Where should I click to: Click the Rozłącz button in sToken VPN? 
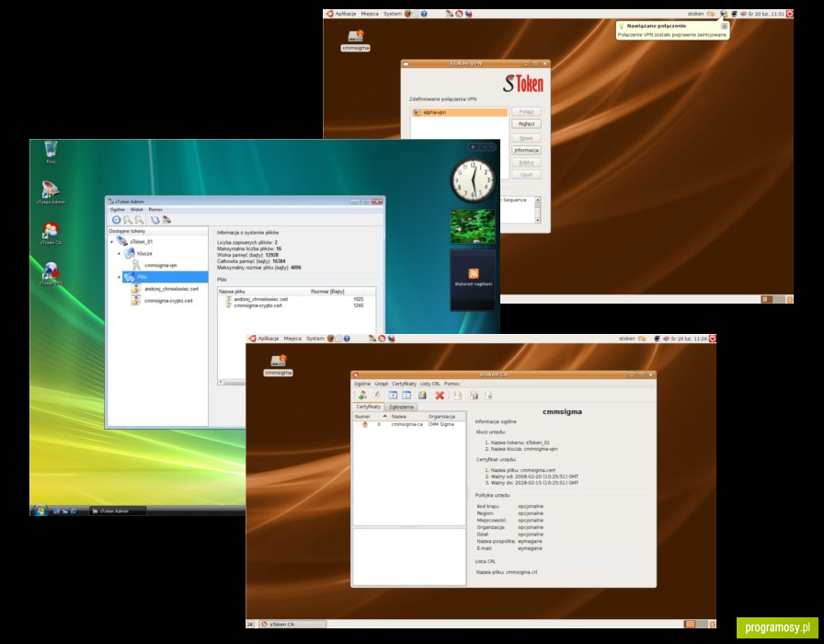pyautogui.click(x=526, y=124)
